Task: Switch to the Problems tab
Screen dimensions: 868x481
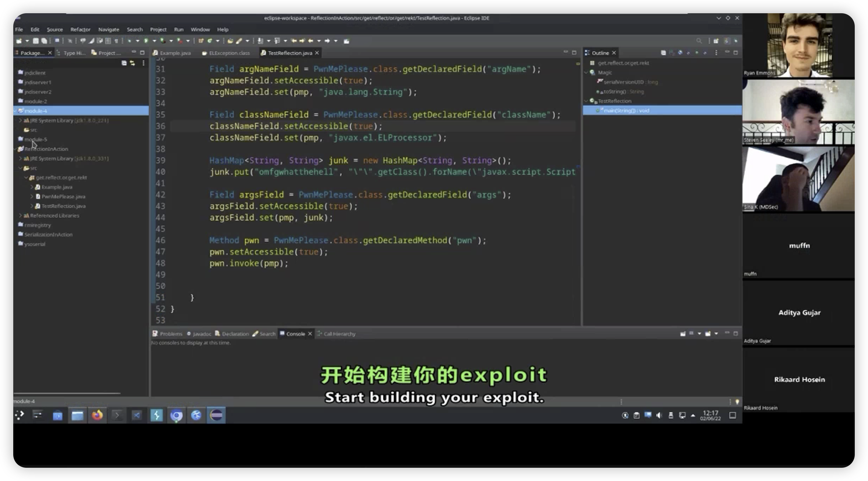Action: (x=170, y=334)
